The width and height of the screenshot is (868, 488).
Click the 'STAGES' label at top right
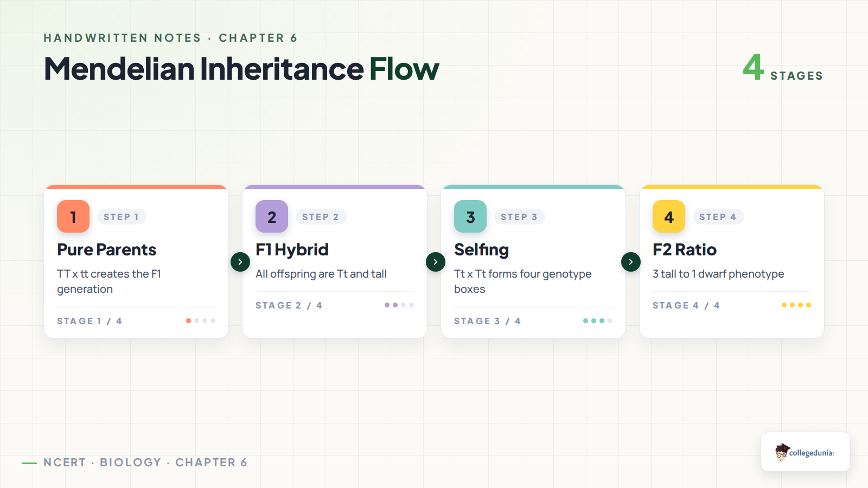coord(797,76)
